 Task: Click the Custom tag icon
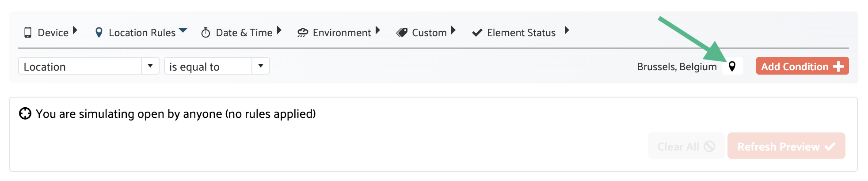[402, 33]
